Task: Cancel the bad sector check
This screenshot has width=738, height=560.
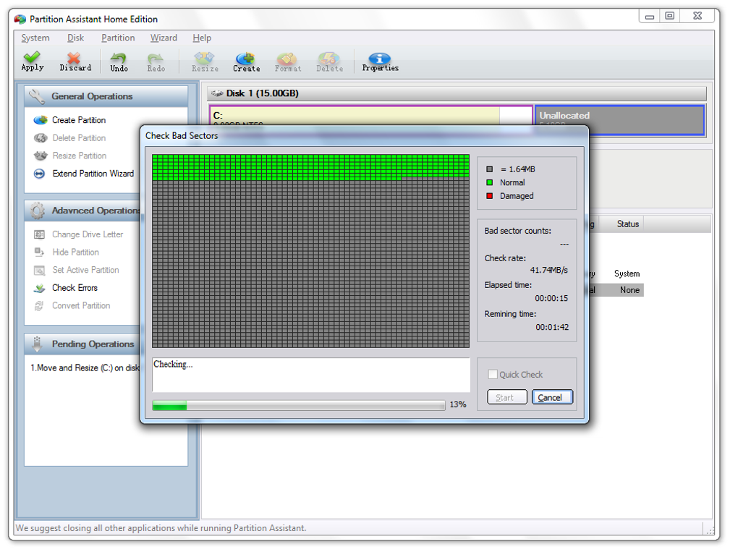Action: pos(552,397)
